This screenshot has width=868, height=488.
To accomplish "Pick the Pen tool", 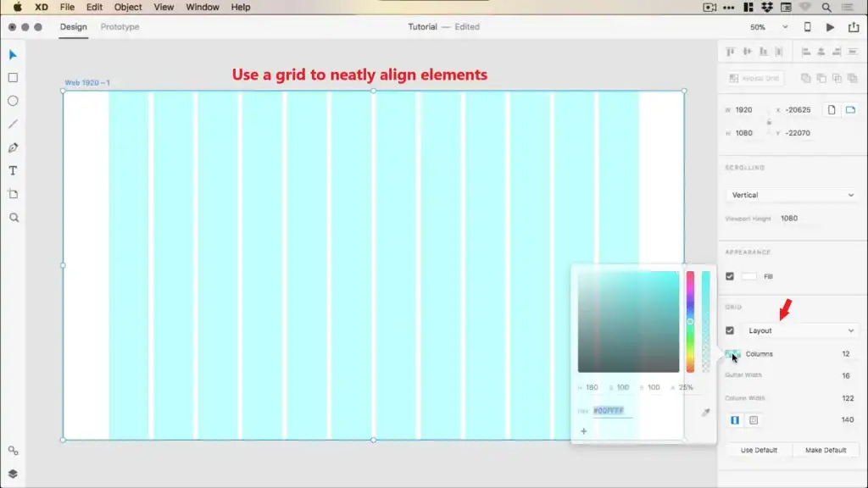I will click(x=13, y=147).
